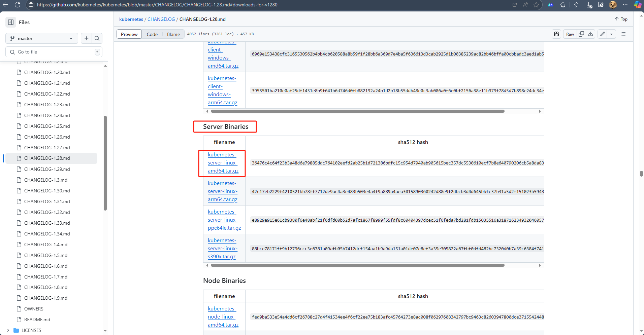
Task: Go back in browser history
Action: (5, 5)
